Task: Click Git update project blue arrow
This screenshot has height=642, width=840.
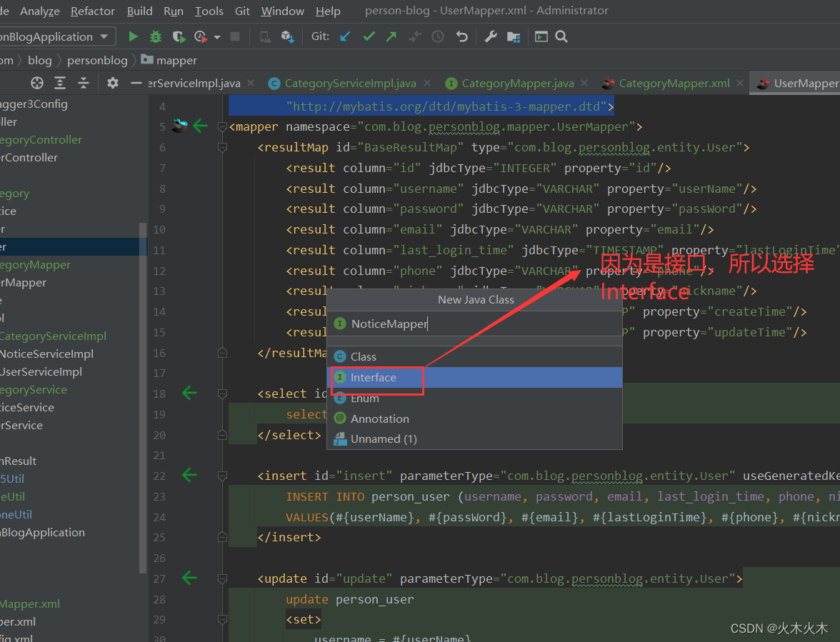Action: (x=345, y=36)
